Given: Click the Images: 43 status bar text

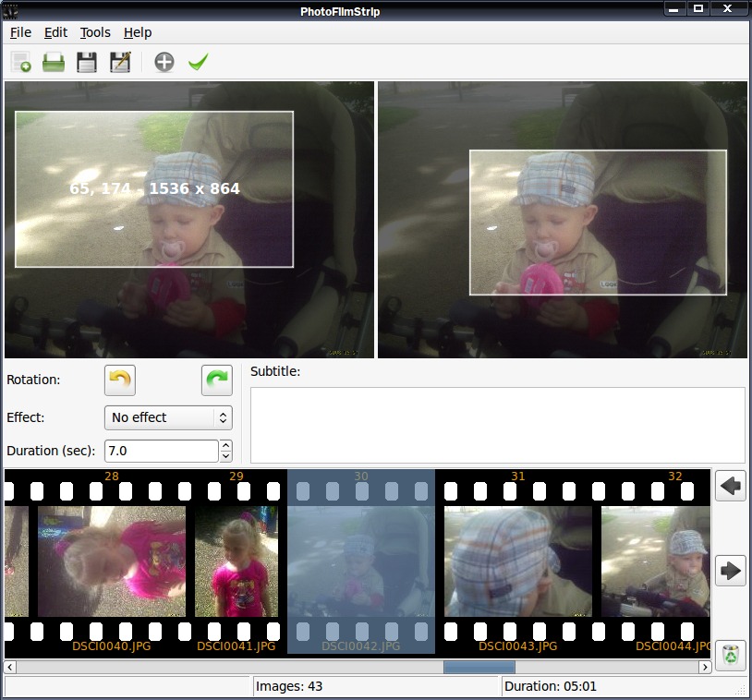Looking at the screenshot, I should point(289,686).
